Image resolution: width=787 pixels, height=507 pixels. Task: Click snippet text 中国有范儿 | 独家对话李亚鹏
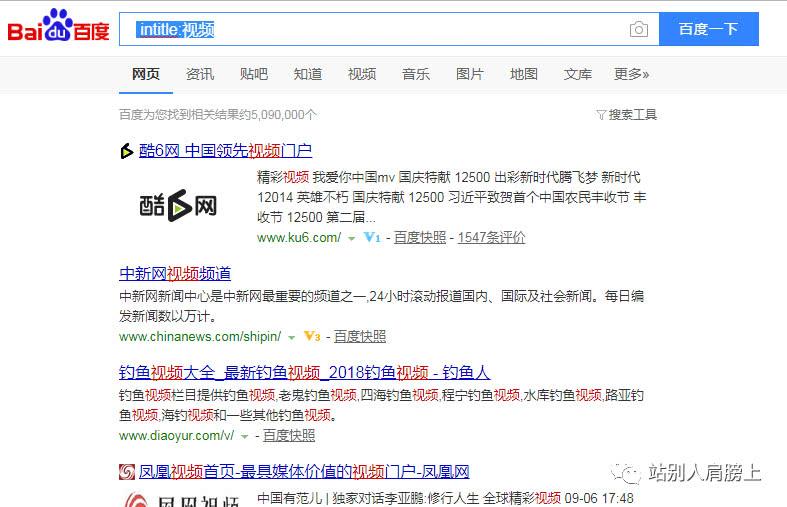445,498
